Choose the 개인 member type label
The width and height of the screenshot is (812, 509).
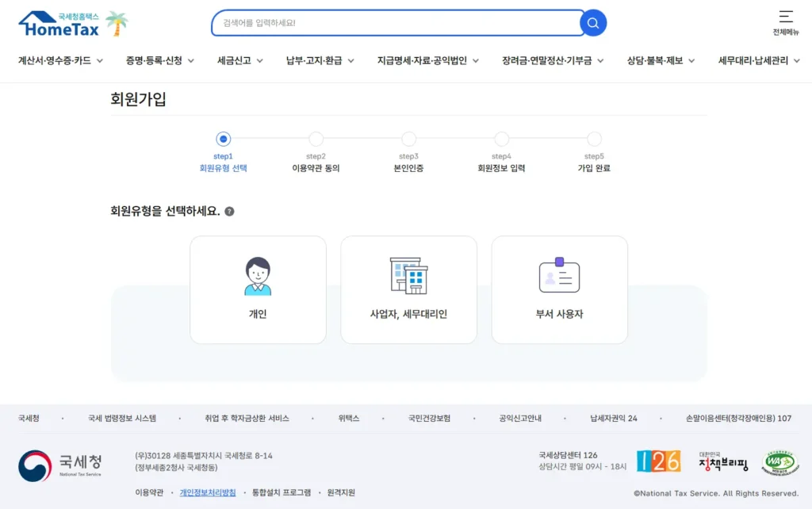(x=258, y=314)
